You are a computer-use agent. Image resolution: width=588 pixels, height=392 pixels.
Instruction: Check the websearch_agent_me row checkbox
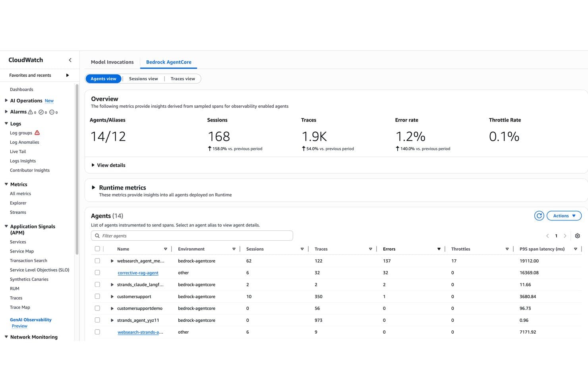(x=97, y=261)
